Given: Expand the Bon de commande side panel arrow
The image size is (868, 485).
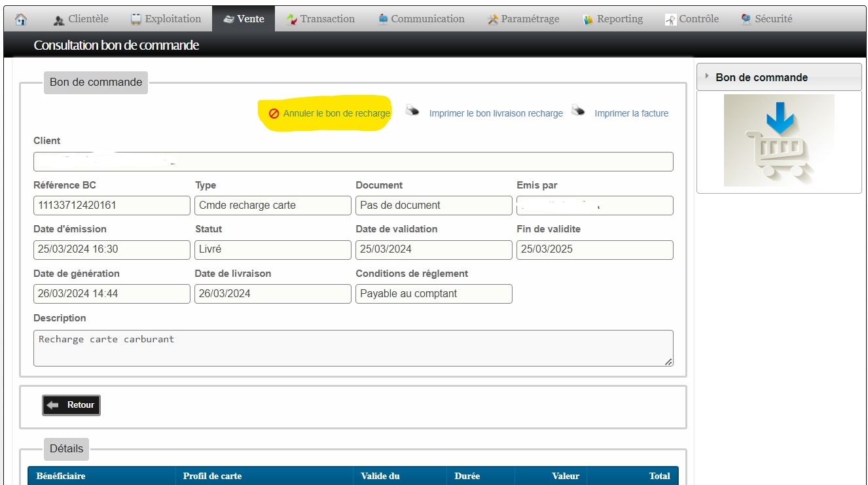Looking at the screenshot, I should [x=707, y=77].
